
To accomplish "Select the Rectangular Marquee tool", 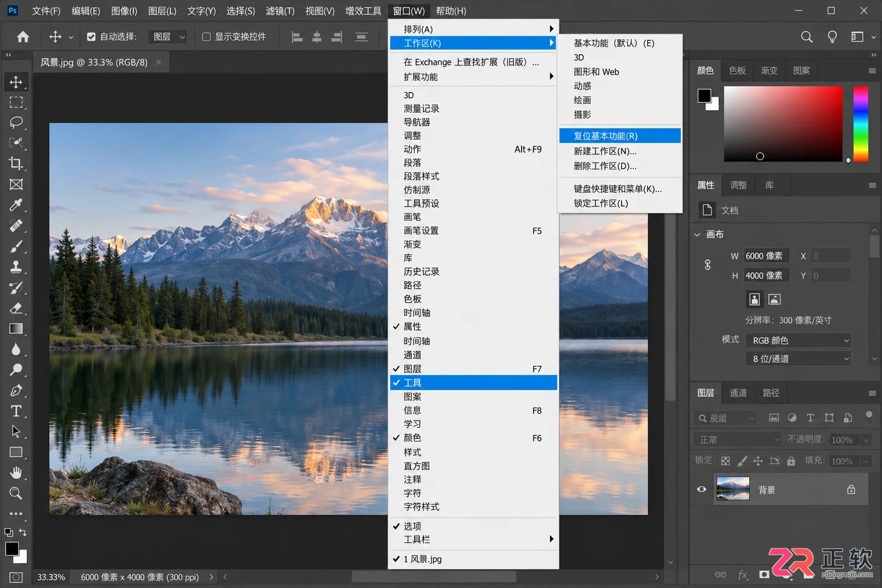I will (x=16, y=102).
